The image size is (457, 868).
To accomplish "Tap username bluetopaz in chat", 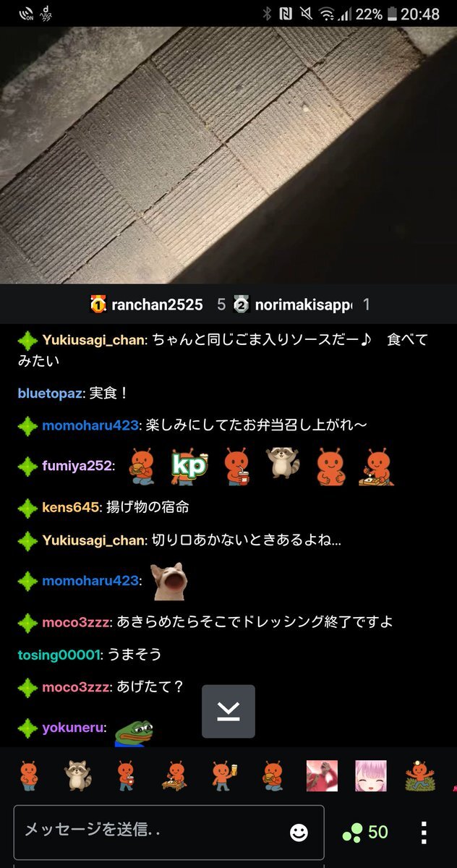I will [x=51, y=393].
